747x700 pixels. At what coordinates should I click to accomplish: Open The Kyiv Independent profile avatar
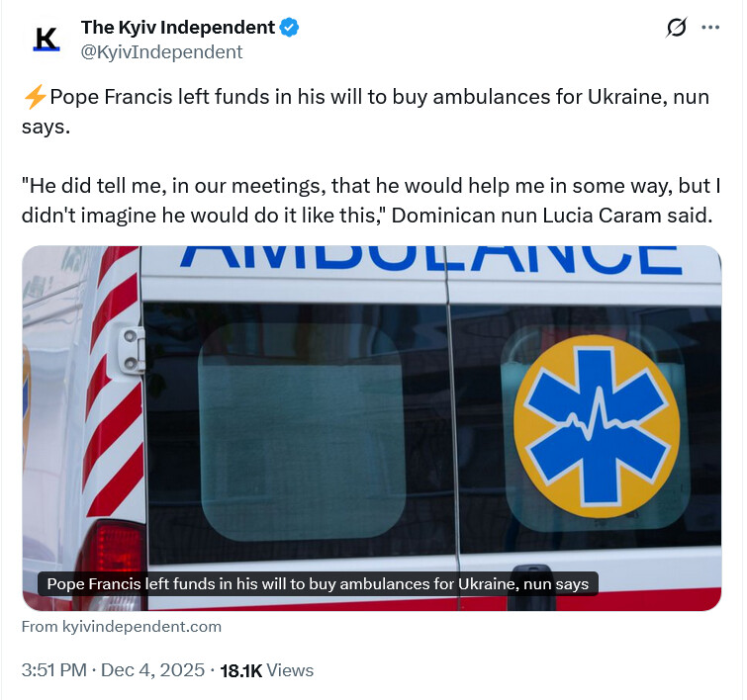click(47, 39)
